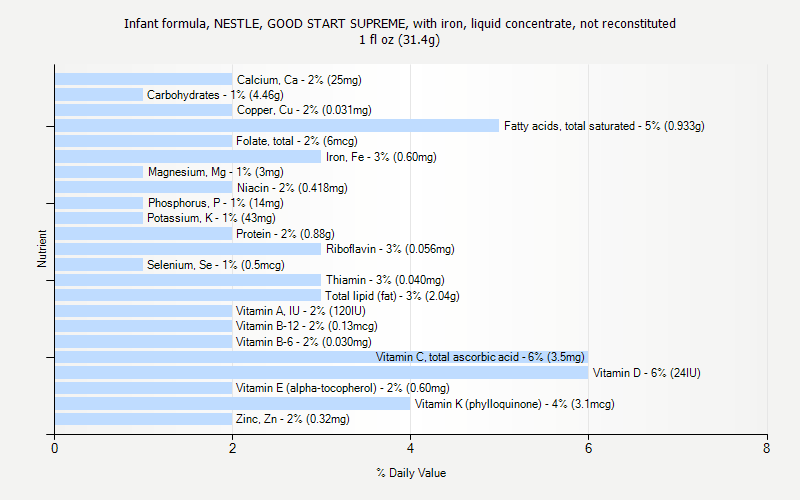Select 'Fatty acids, total saturated - 5%' label

[604, 126]
